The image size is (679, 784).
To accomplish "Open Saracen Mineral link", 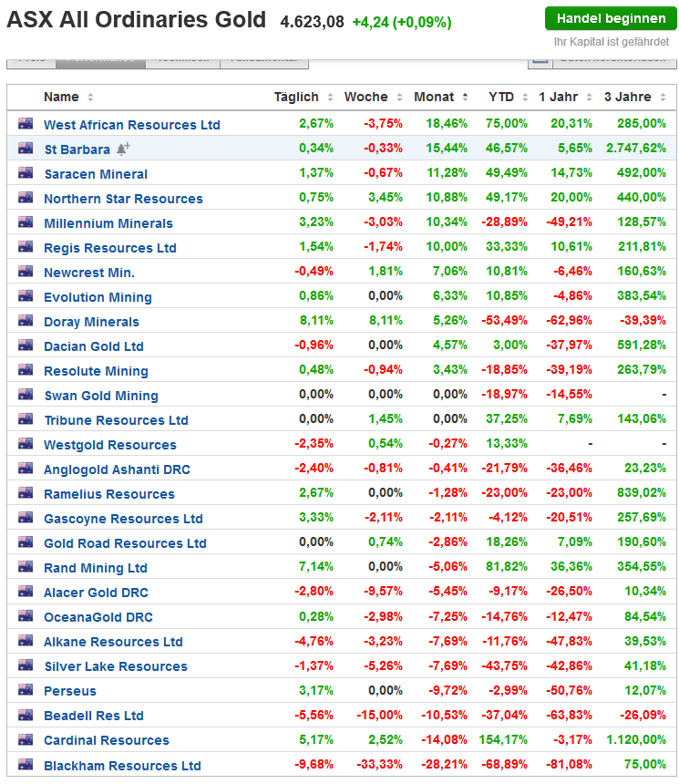I will point(96,174).
